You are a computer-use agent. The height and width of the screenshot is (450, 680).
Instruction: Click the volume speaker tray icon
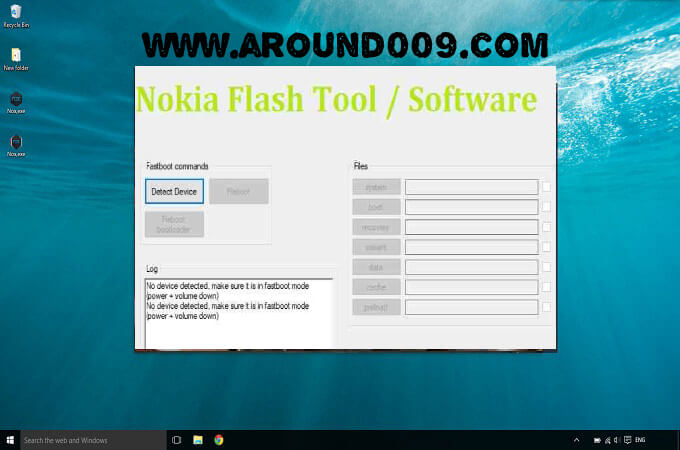pyautogui.click(x=617, y=440)
